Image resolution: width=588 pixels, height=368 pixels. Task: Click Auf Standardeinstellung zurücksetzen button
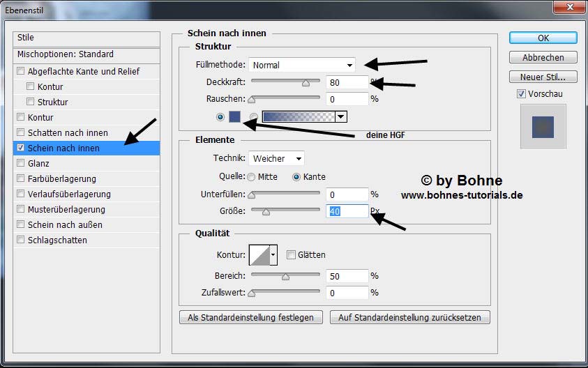[410, 317]
